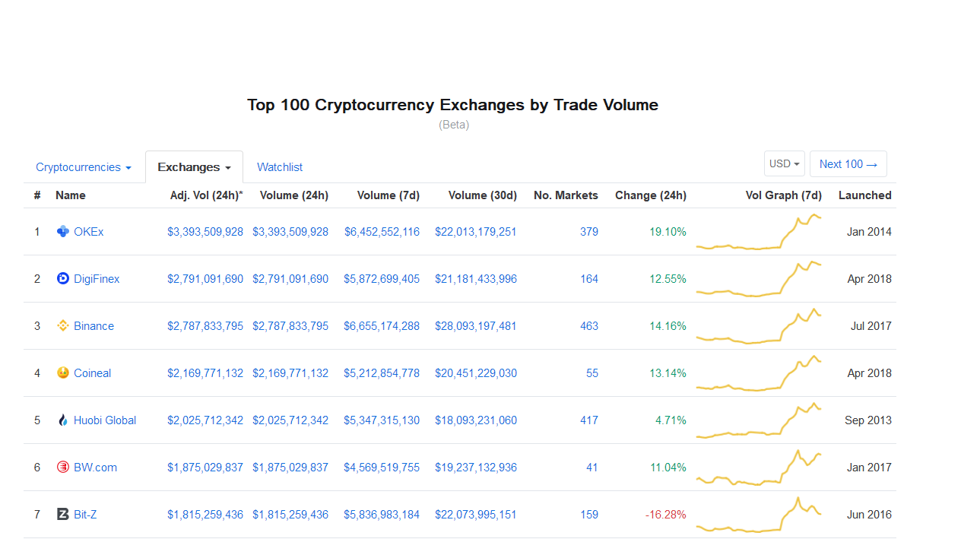Viewport: 980px width, 539px height.
Task: Click OKEx market count 379
Action: (589, 232)
